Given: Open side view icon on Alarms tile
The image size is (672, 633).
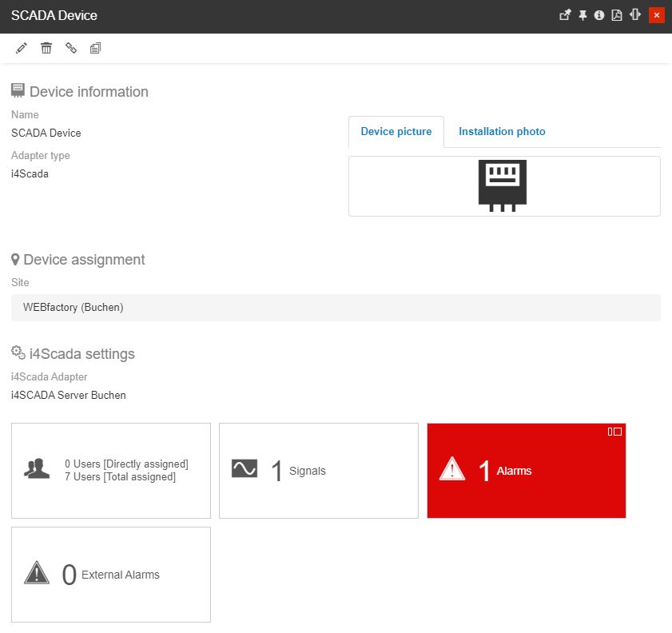Looking at the screenshot, I should click(x=614, y=432).
